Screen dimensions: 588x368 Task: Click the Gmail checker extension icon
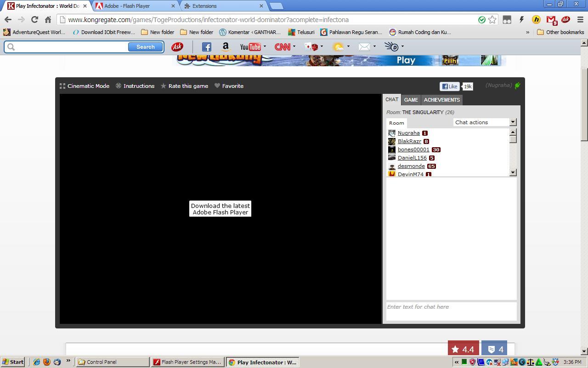pyautogui.click(x=552, y=20)
